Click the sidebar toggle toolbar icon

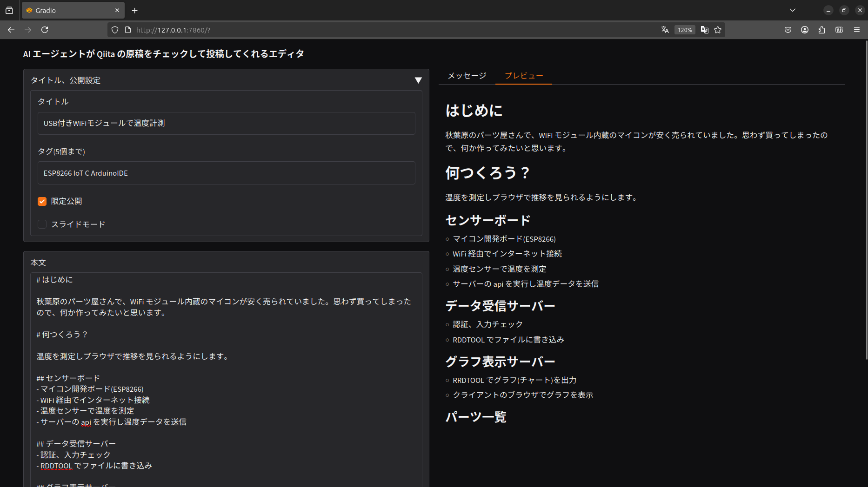(839, 30)
